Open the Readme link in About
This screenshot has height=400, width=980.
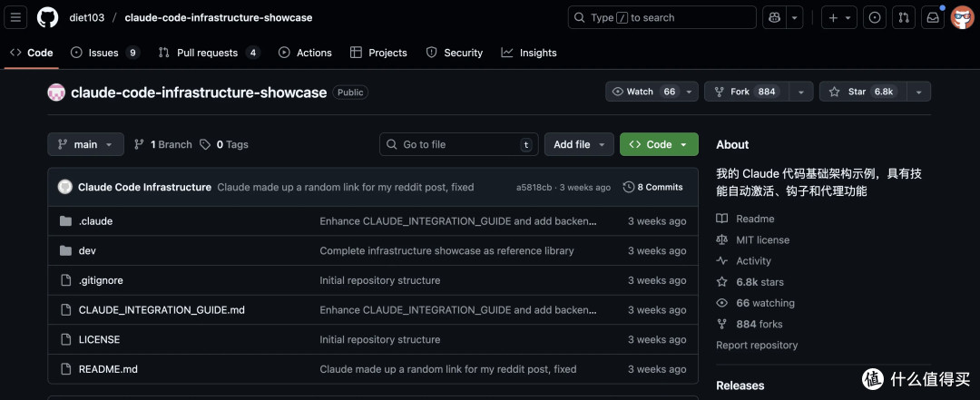746,219
